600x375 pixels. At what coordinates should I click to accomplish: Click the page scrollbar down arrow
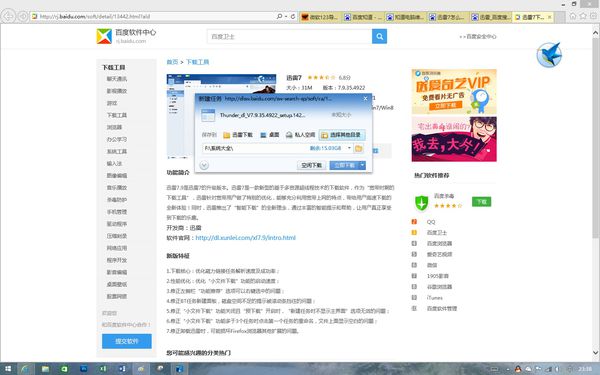click(x=595, y=352)
